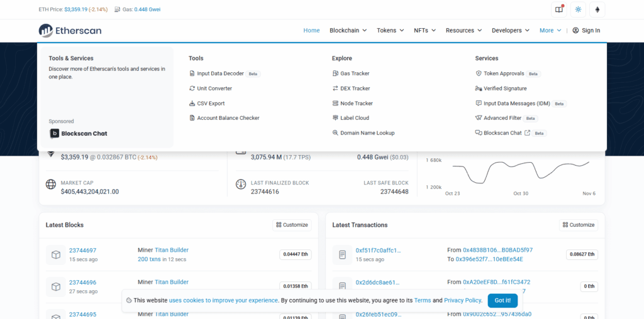Click the Input Data Decoder icon
The height and width of the screenshot is (319, 644).
pos(192,73)
